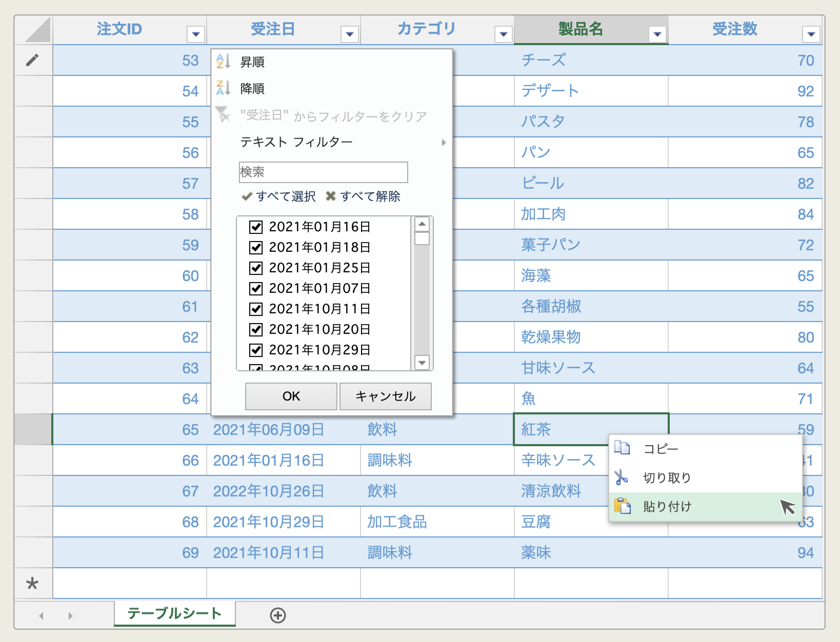Viewport: 840px width, 642px height.
Task: Click the 紅茶 product cell
Action: pos(591,429)
